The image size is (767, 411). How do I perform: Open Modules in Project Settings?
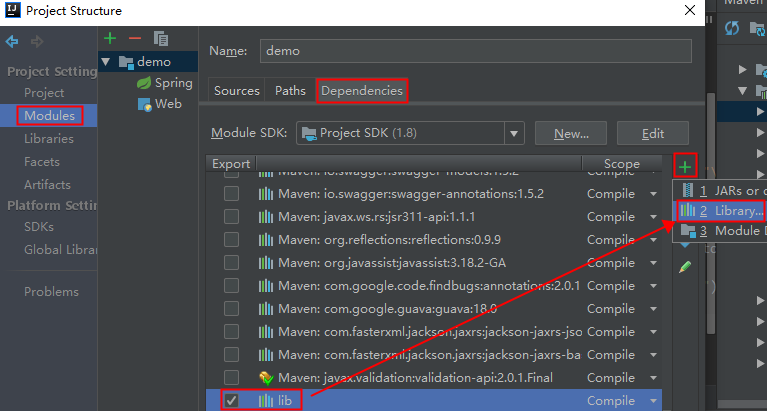(49, 115)
